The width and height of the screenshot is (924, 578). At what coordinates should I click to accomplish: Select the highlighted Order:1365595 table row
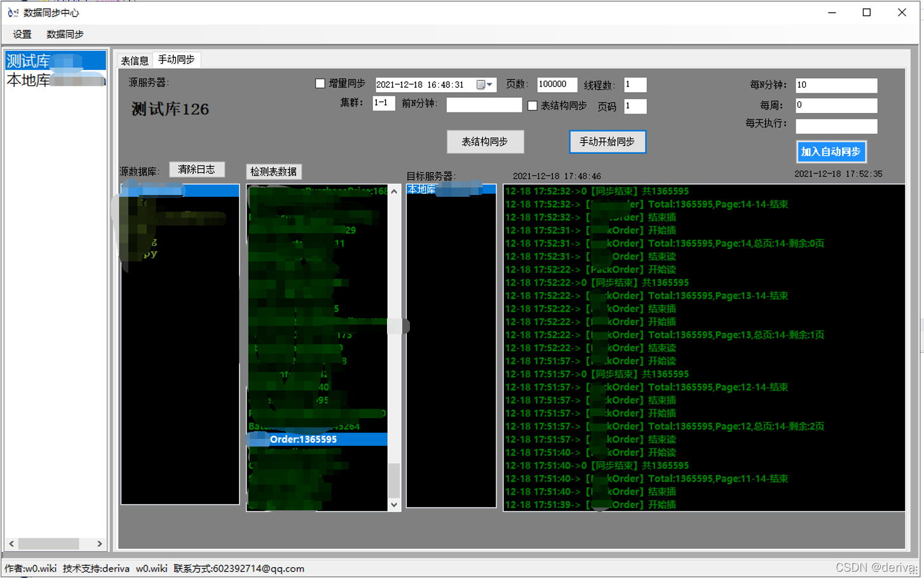pyautogui.click(x=317, y=440)
